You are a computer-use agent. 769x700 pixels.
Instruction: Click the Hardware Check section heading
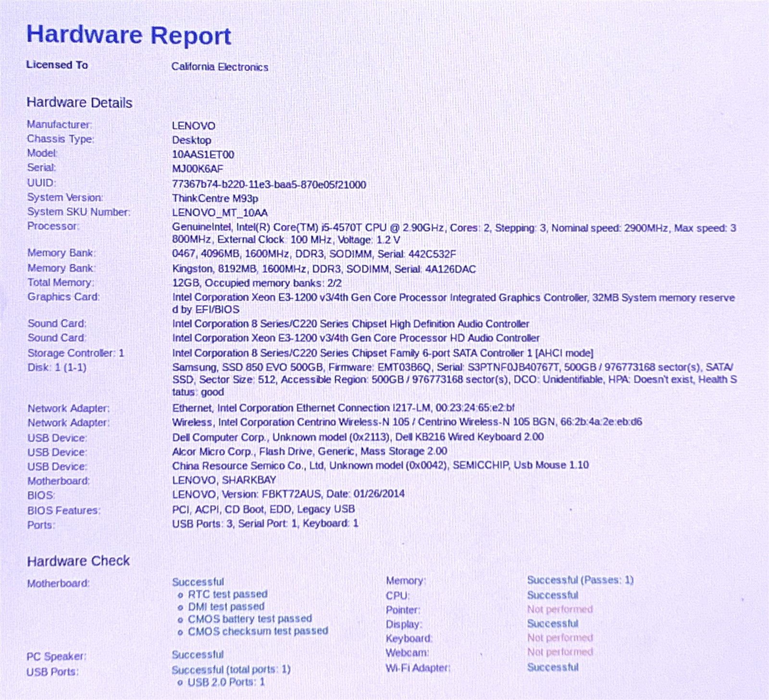click(78, 561)
